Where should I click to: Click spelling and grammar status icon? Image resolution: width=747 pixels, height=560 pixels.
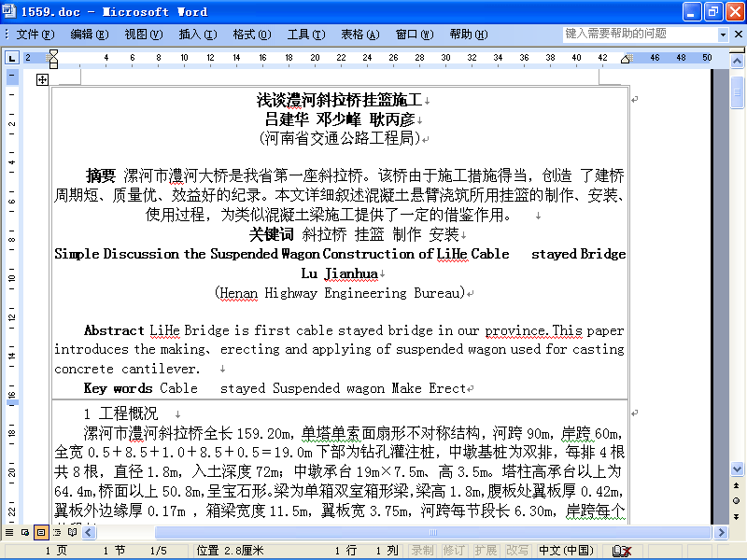pyautogui.click(x=622, y=551)
